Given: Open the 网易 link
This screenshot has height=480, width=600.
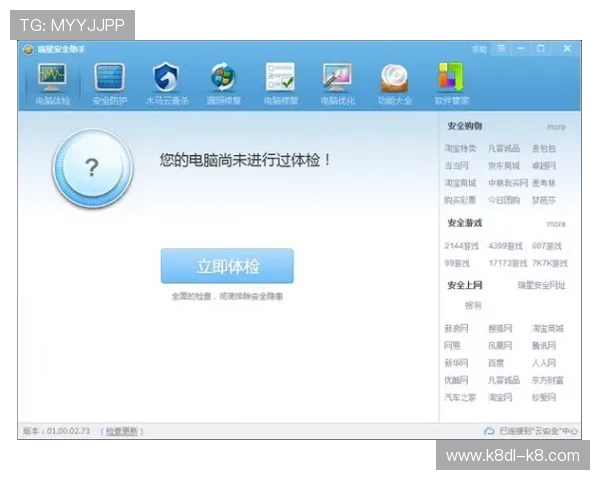Looking at the screenshot, I should [452, 346].
